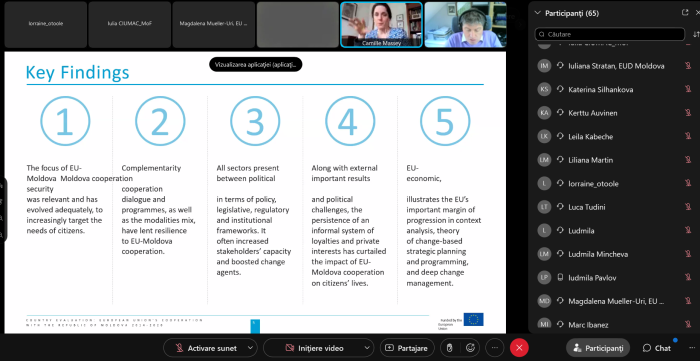Viewport: 700px width, 361px height.
Task: Open the video options arrow beside Inițiere video
Action: [367, 348]
